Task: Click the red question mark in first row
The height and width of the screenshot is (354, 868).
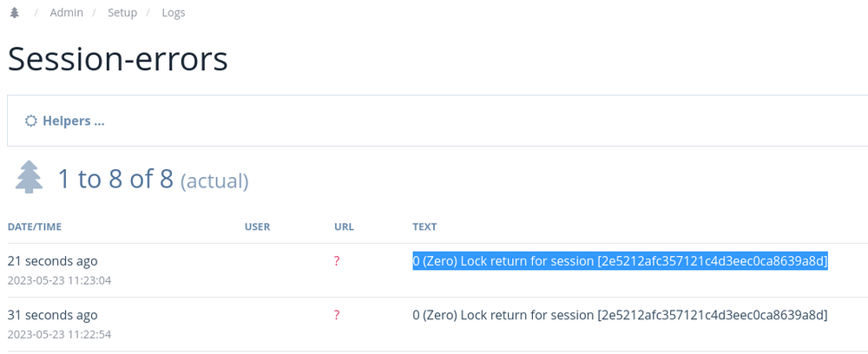Action: (x=337, y=261)
